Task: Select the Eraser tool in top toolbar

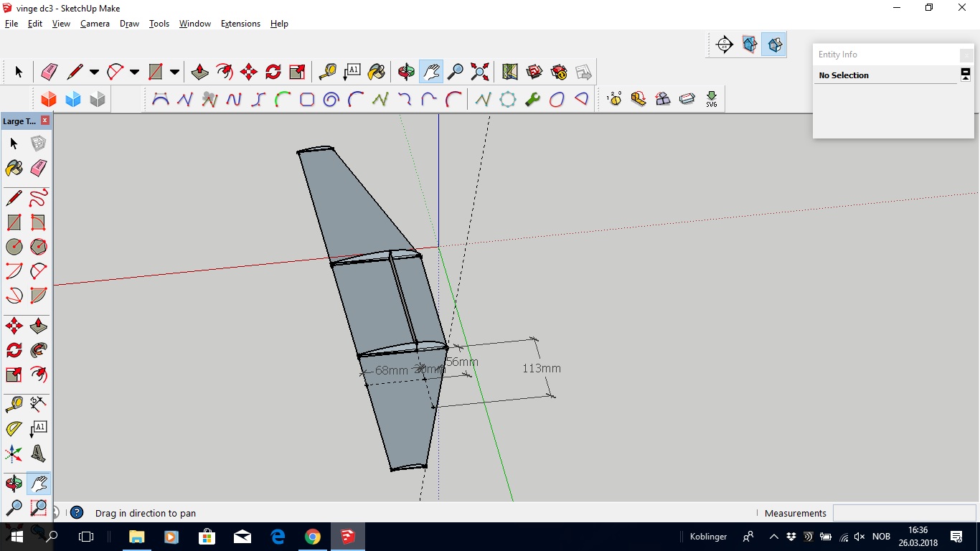Action: [49, 72]
